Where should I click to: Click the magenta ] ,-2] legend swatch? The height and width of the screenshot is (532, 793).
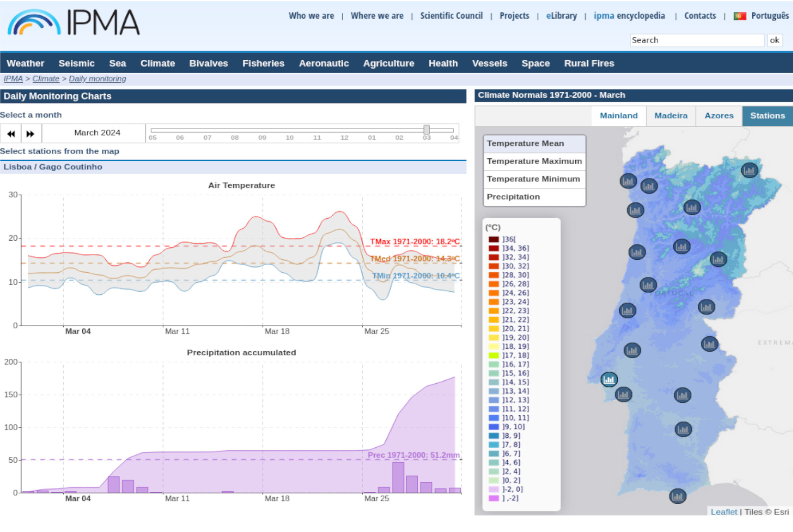493,498
